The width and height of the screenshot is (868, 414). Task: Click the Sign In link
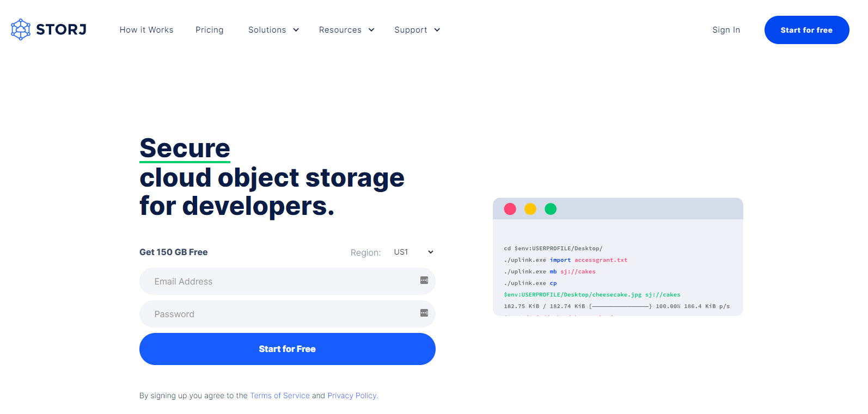point(726,30)
